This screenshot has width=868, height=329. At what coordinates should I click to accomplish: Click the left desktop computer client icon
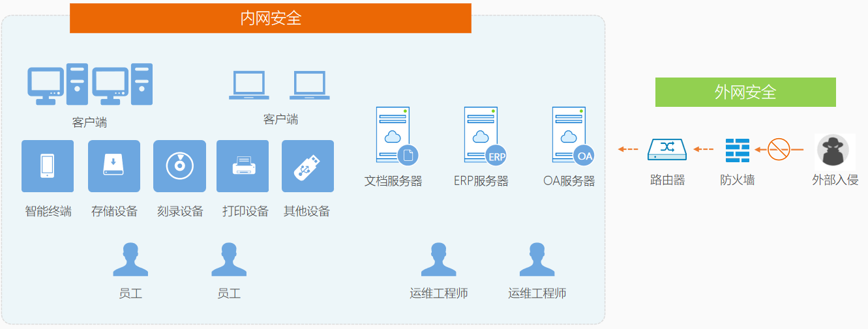[58, 84]
